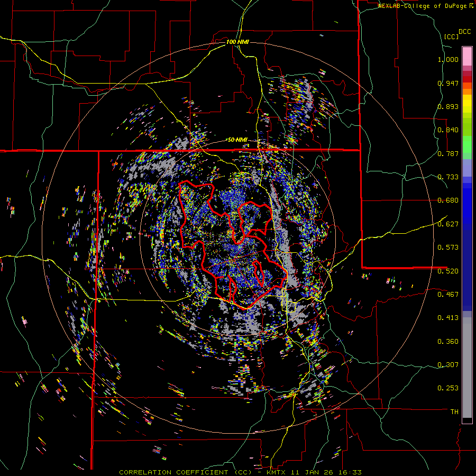Screen dimensions: 476x476
Task: Select the 0.413 legend value
Action: [448, 318]
